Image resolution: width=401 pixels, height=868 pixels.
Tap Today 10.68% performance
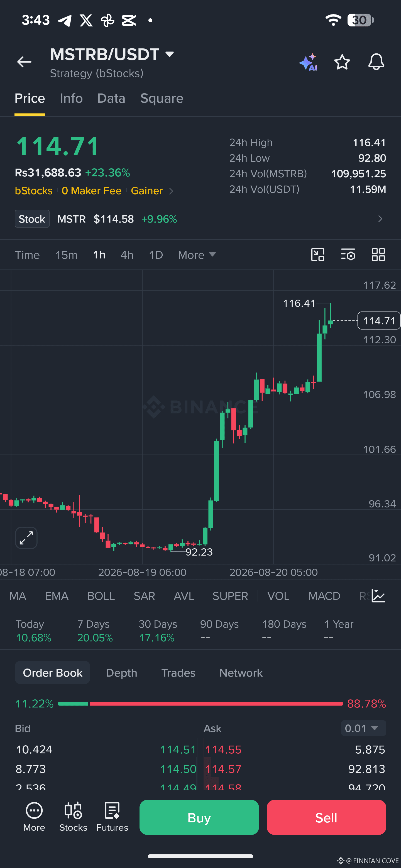[x=33, y=631]
